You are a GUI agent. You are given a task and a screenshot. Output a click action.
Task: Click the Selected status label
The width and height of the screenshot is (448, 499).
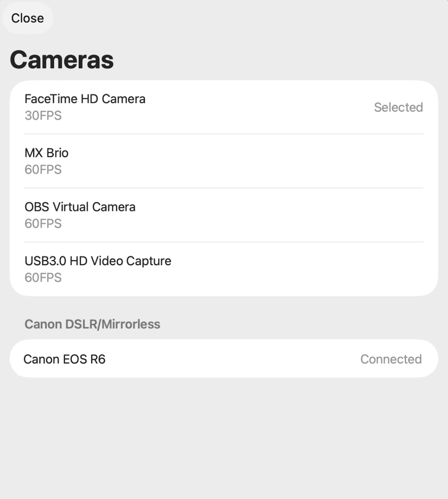tap(398, 107)
